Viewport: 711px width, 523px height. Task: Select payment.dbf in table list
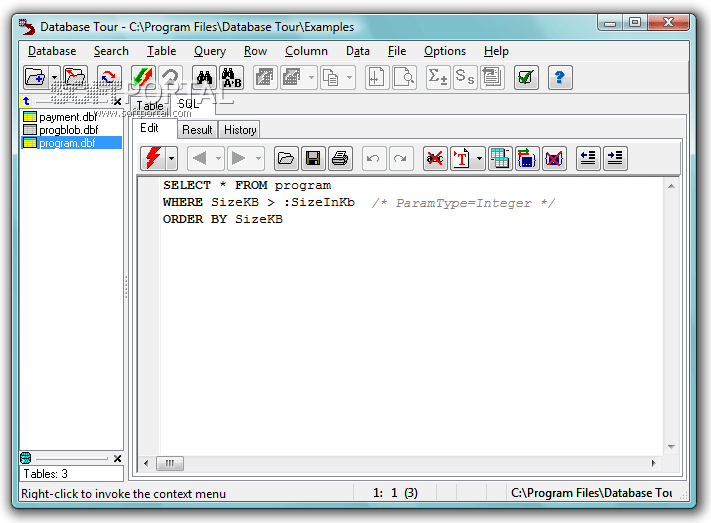pyautogui.click(x=68, y=117)
